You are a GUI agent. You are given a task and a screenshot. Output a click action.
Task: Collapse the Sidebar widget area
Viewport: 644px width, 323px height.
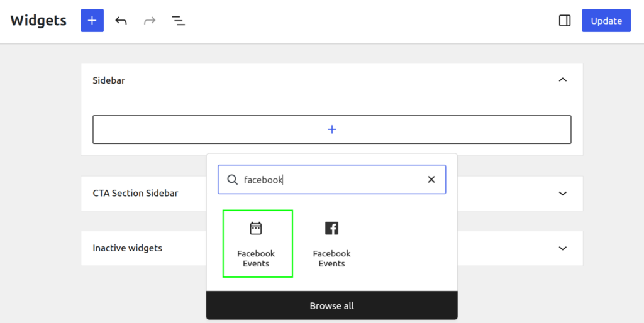(563, 80)
